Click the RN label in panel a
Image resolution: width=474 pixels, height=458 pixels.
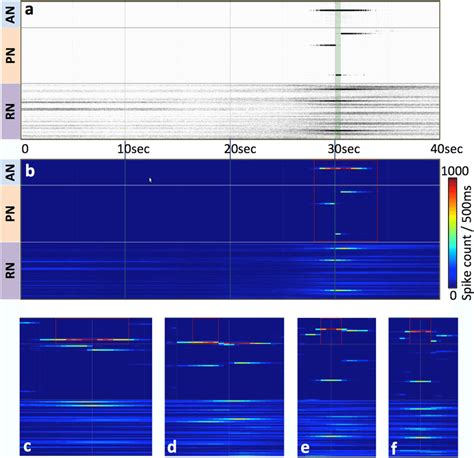coord(10,111)
